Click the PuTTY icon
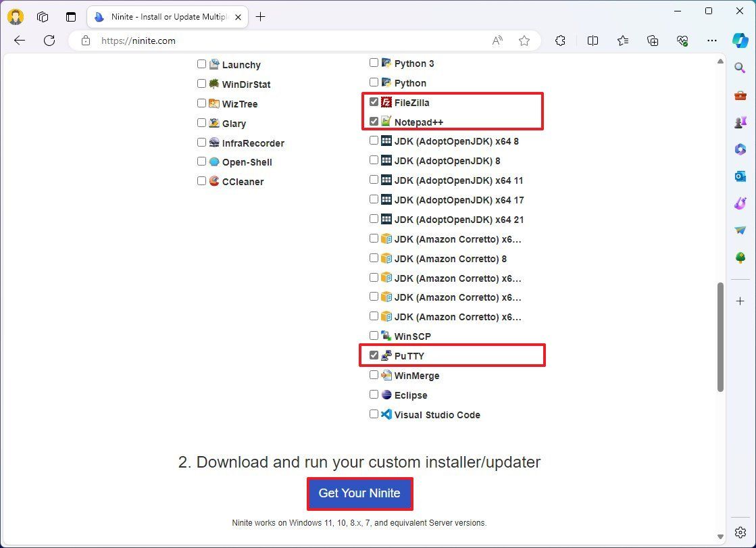Screen dimensions: 756x548 click(386, 355)
